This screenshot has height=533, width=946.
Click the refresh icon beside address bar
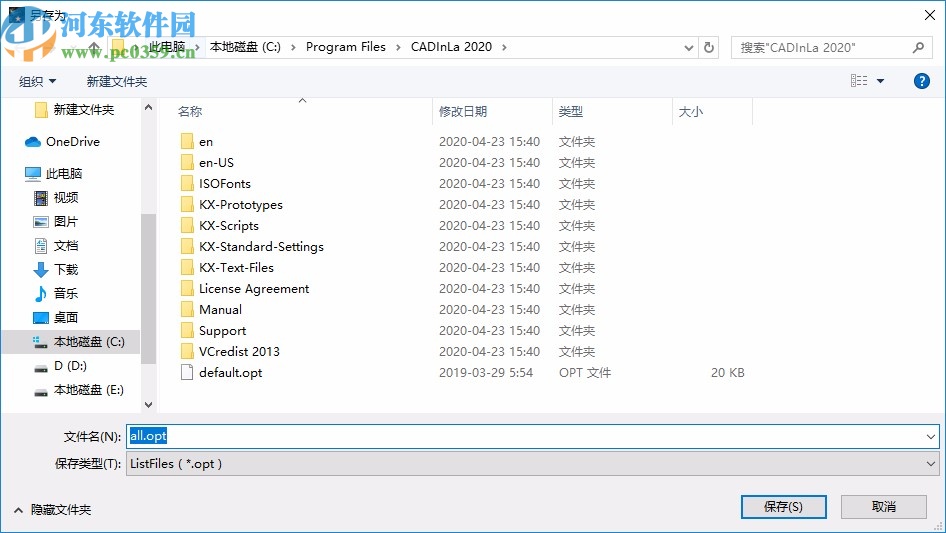tap(709, 47)
